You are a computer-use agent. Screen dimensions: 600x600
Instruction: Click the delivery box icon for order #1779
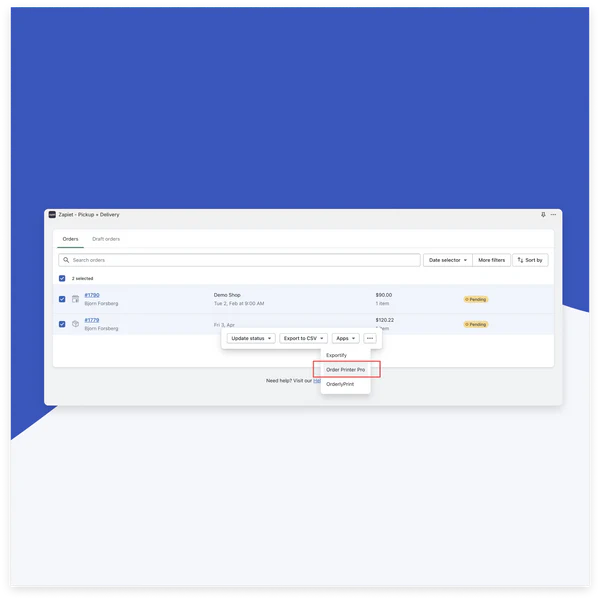75,324
